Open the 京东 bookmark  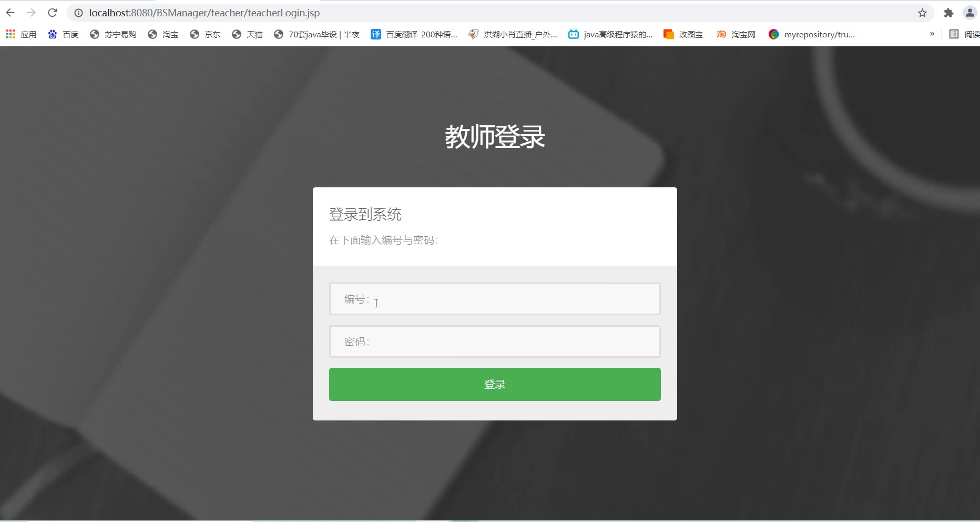pos(205,34)
